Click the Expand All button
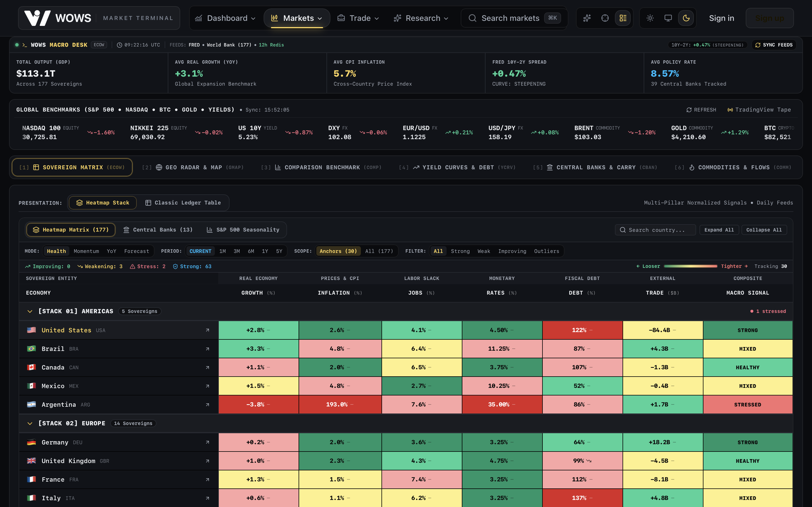Viewport: 812px width, 507px height. (x=719, y=230)
